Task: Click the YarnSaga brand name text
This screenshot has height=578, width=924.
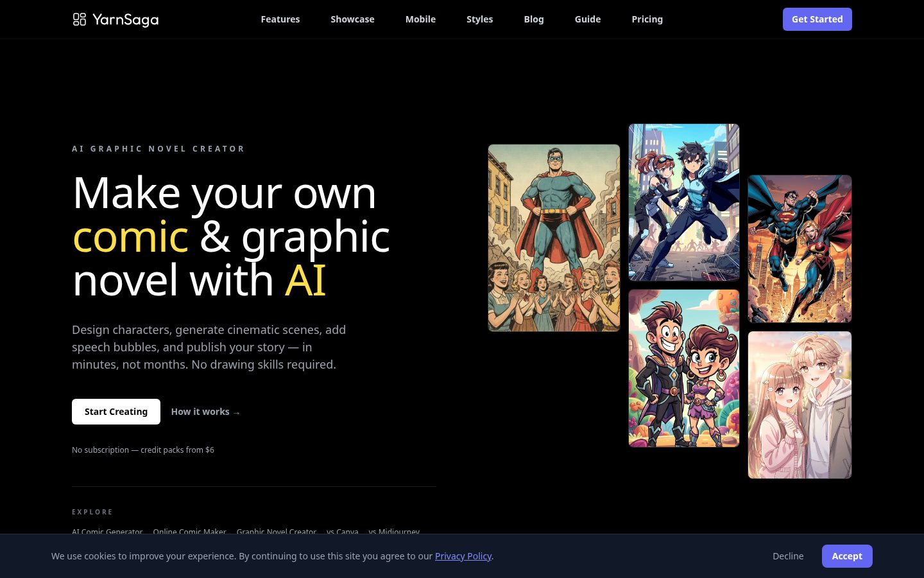Action: [x=125, y=19]
